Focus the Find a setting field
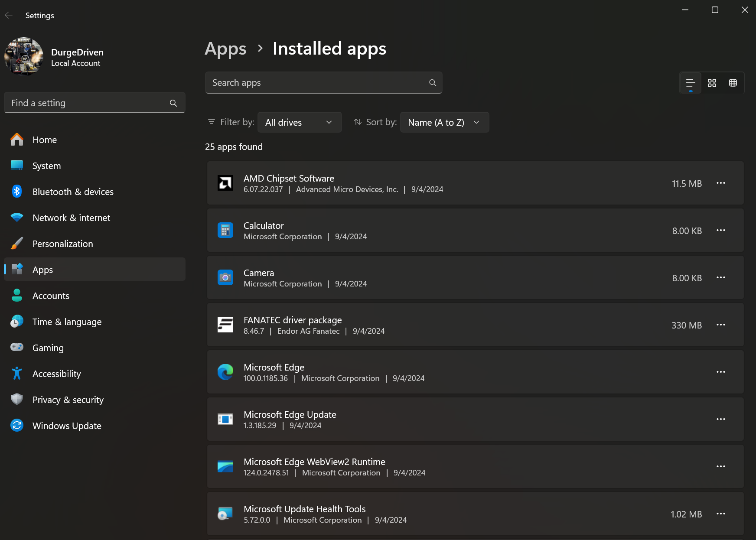 pos(94,103)
